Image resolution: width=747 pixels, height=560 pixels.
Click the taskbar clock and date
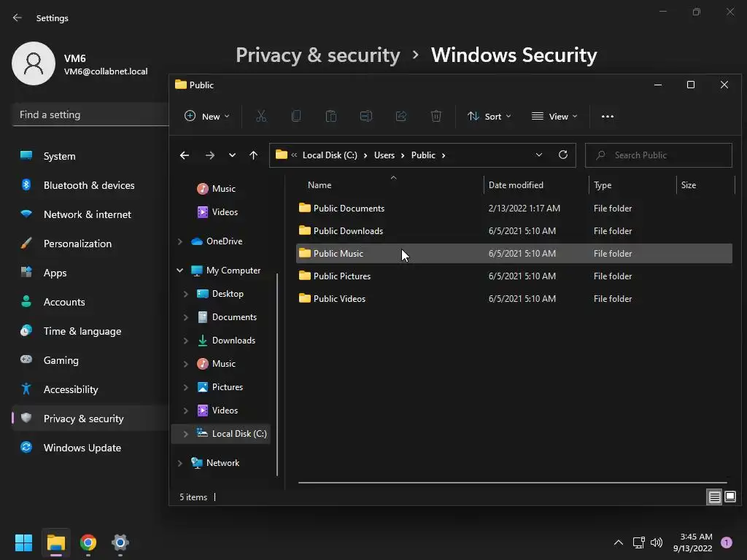693,542
